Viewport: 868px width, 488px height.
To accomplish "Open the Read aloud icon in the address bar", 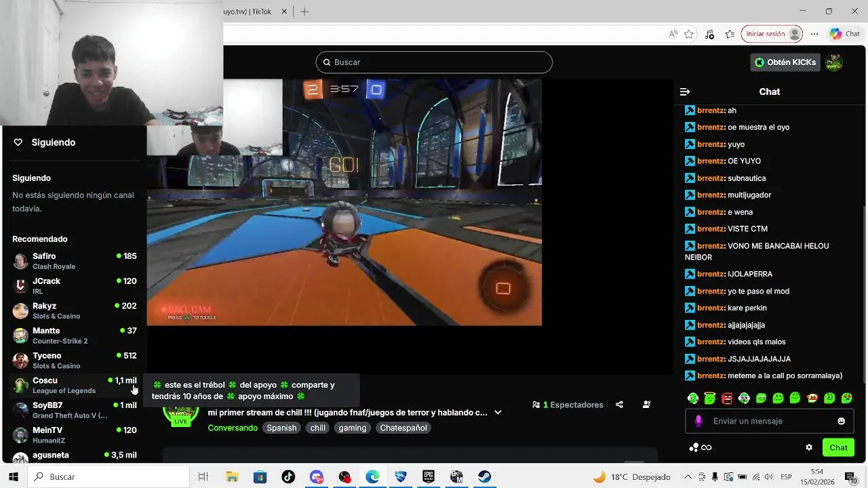I will [673, 34].
